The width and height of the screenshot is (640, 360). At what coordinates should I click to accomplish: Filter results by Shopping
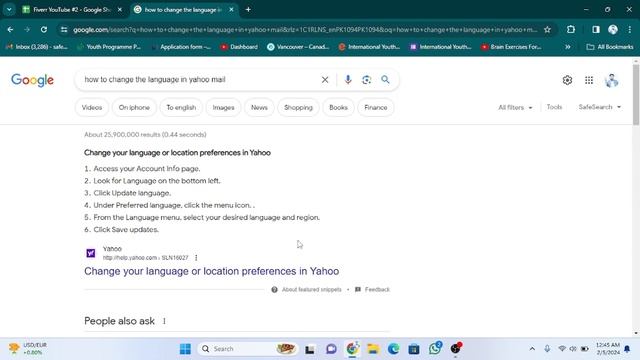298,108
